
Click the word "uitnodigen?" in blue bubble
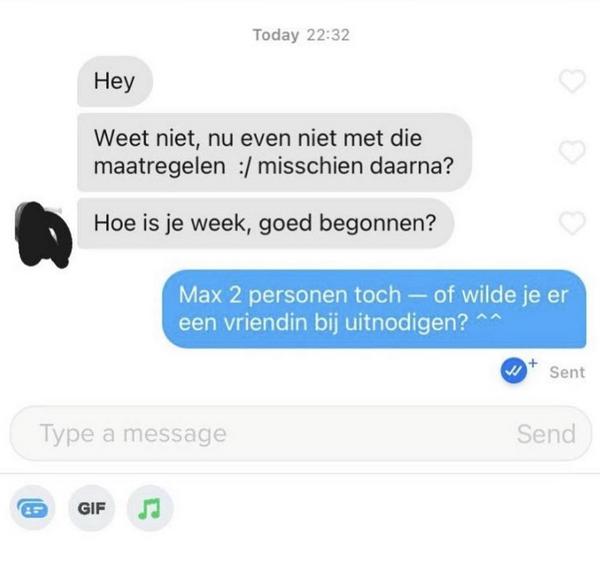tap(406, 323)
